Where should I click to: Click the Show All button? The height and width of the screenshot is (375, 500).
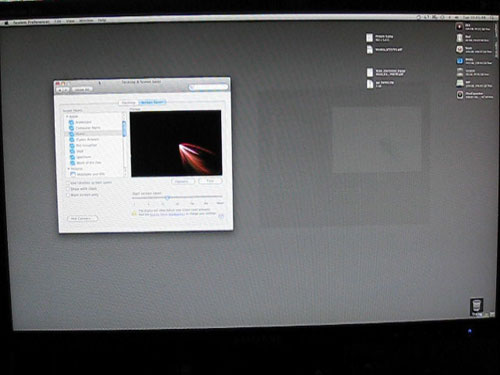pyautogui.click(x=82, y=90)
